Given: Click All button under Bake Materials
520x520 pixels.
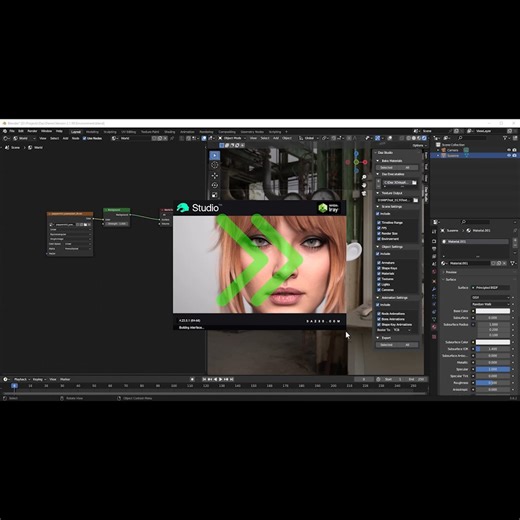Looking at the screenshot, I should pyautogui.click(x=408, y=168).
